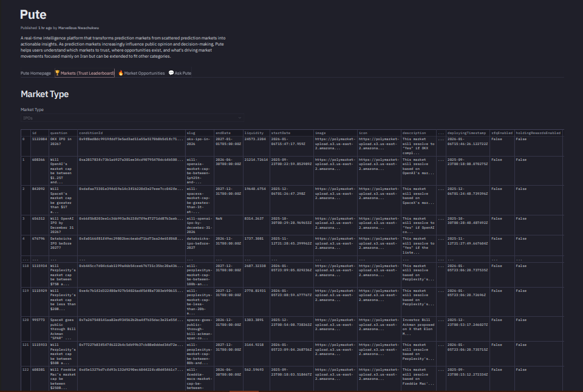Click the 'deployingTimestamp' column header

point(466,133)
